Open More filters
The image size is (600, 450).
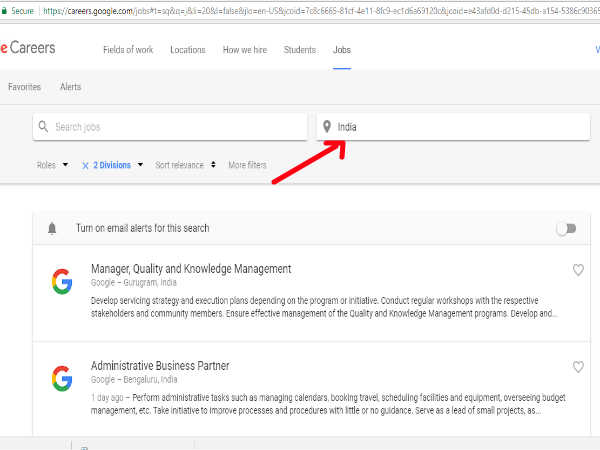tap(247, 165)
